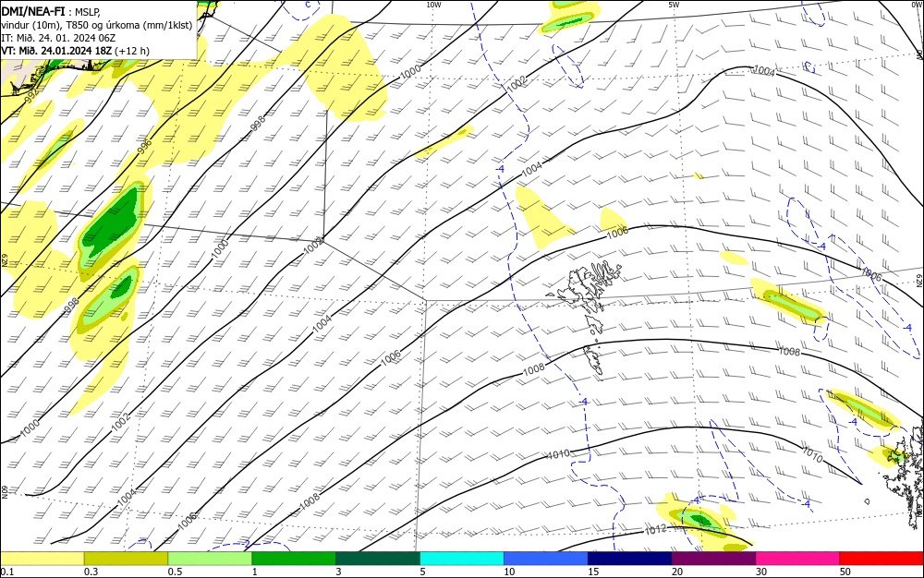This screenshot has height=578, width=924.
Task: Select the dark green 3–5 legend swatch
Action: point(378,559)
